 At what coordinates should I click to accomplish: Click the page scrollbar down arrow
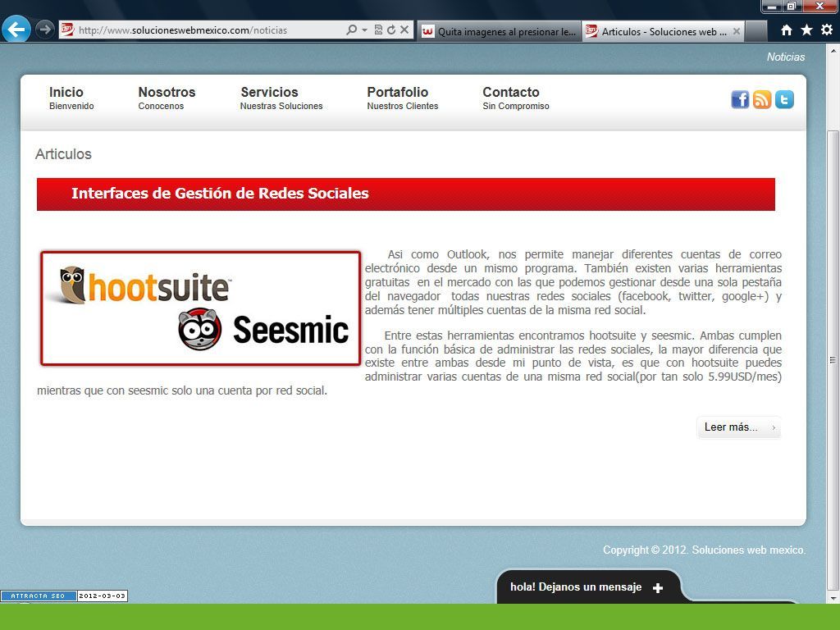click(833, 597)
